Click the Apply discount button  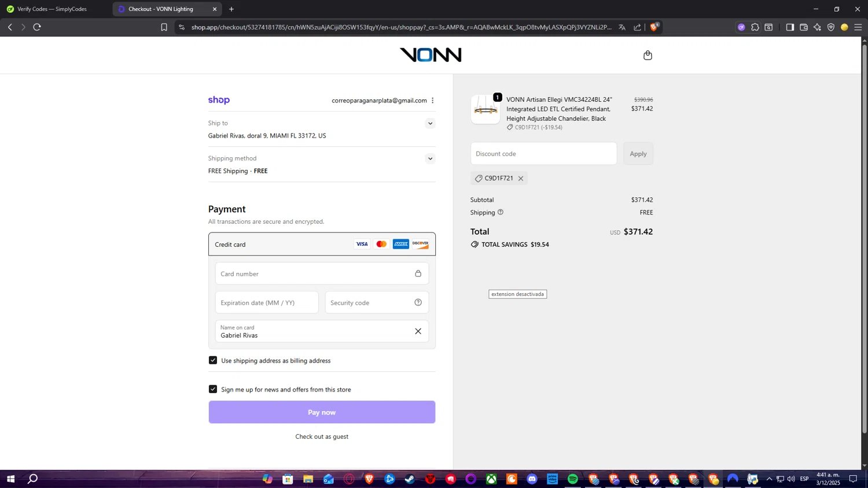pos(638,154)
